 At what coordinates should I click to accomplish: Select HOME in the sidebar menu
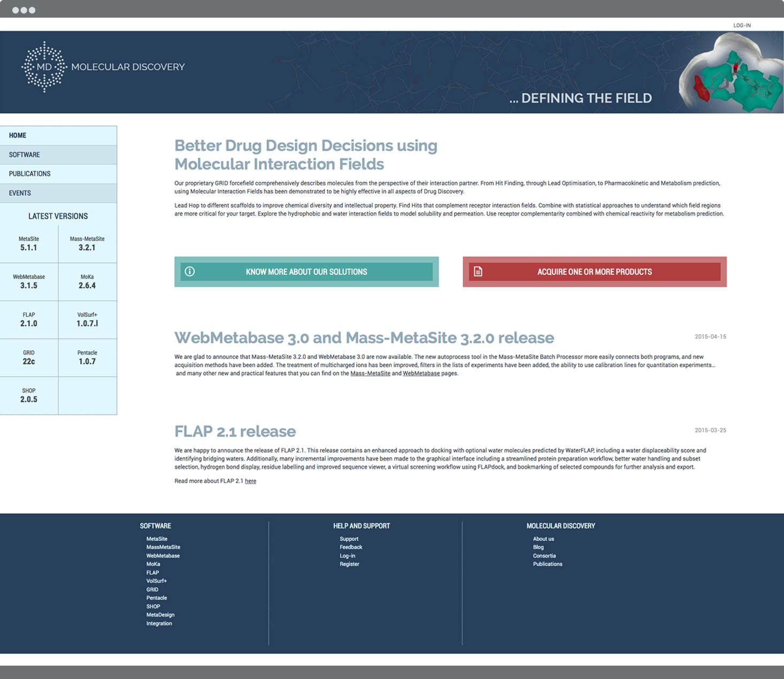point(58,136)
